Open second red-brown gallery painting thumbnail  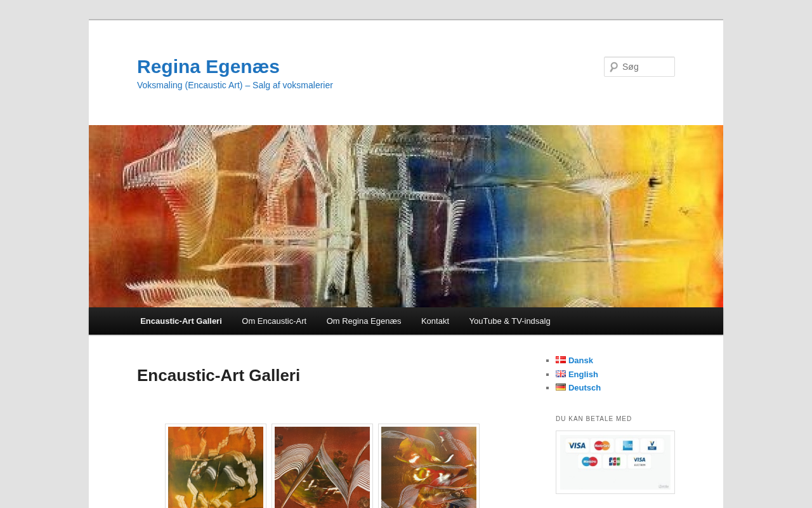click(322, 467)
